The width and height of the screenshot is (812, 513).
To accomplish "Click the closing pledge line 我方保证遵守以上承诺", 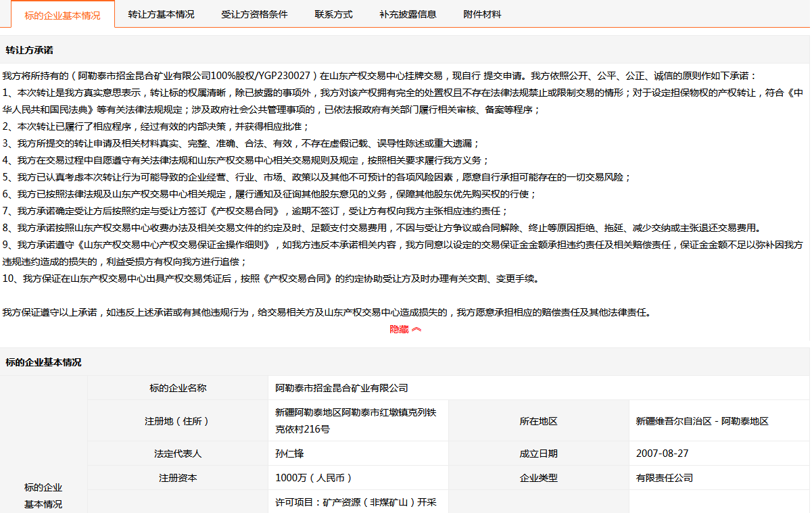I will click(x=326, y=312).
